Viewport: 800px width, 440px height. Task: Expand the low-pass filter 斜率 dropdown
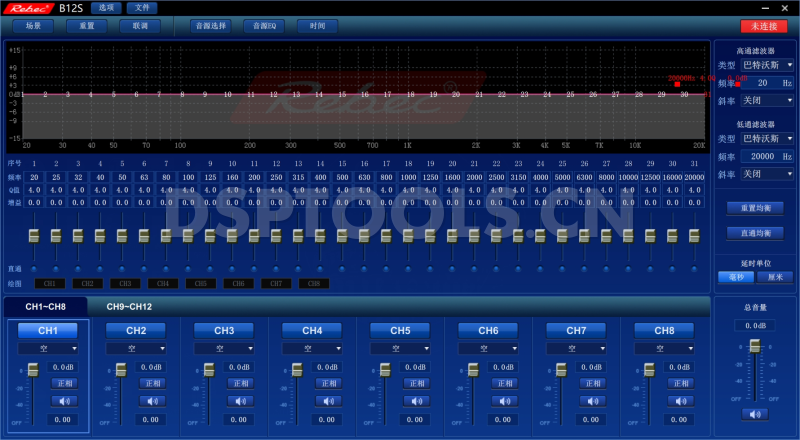(x=767, y=174)
